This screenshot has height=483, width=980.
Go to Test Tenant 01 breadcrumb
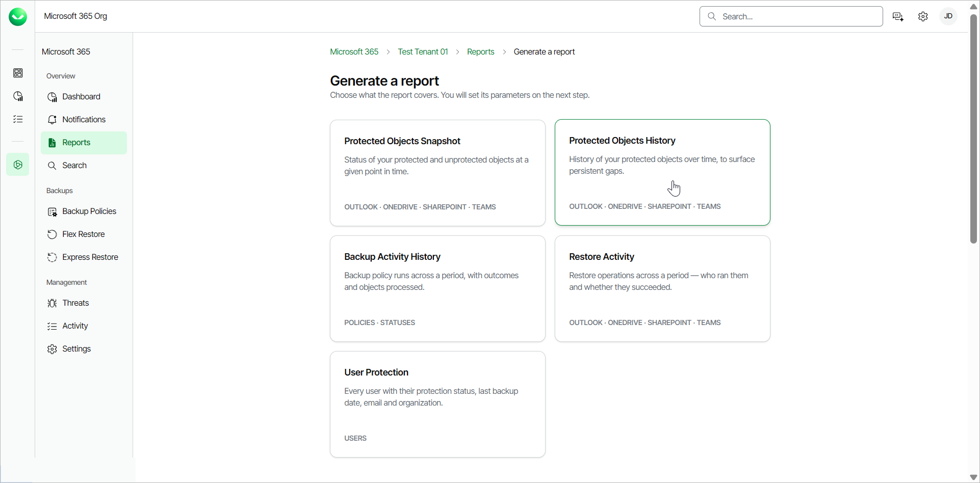pos(423,52)
